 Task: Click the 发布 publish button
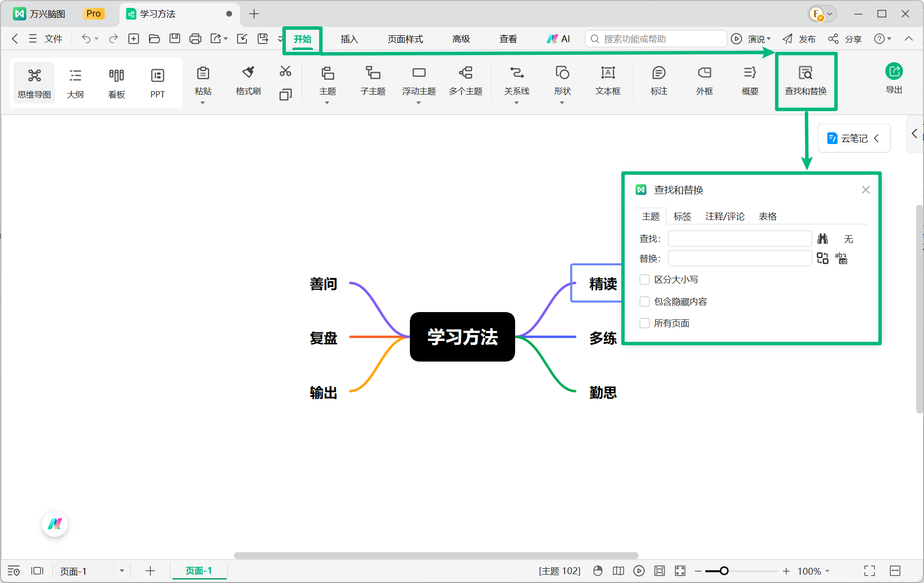[x=800, y=39]
